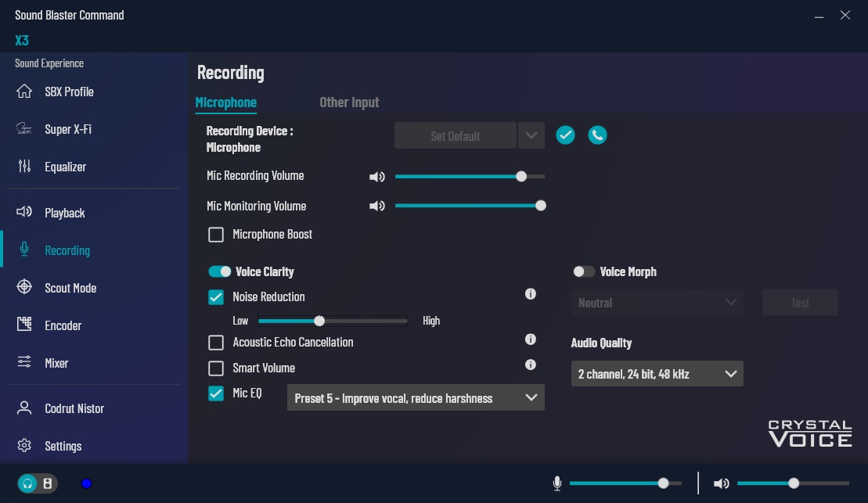The image size is (868, 503).
Task: Click the default device checkmark icon
Action: [x=565, y=135]
